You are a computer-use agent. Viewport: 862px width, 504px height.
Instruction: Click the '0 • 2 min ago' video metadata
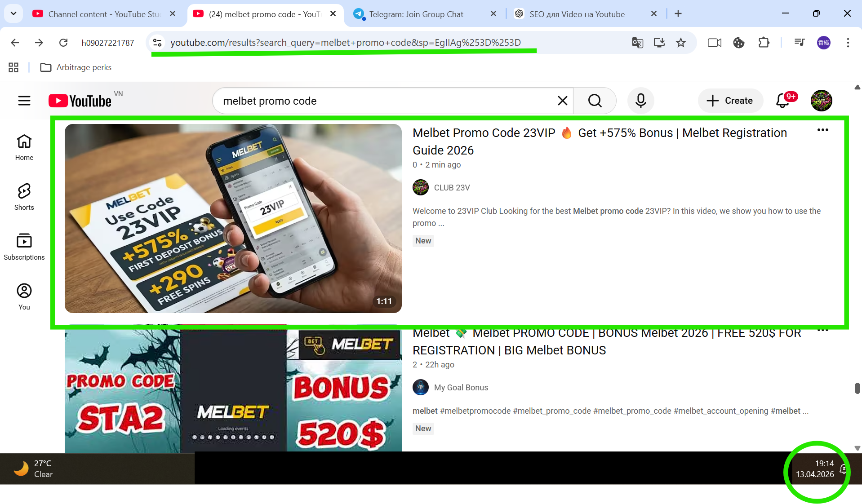click(437, 165)
